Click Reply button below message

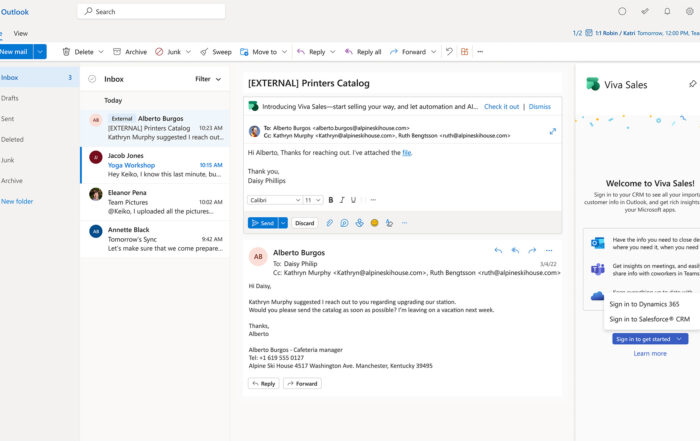(x=264, y=383)
